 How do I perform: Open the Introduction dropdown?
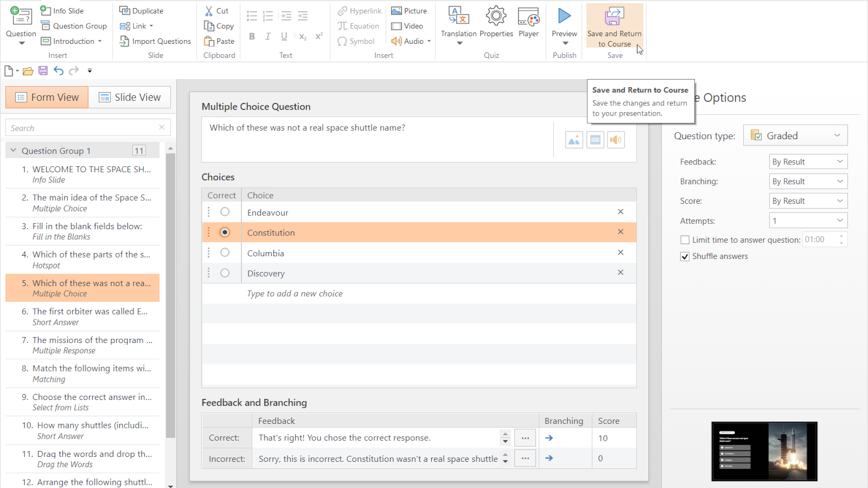tap(71, 41)
